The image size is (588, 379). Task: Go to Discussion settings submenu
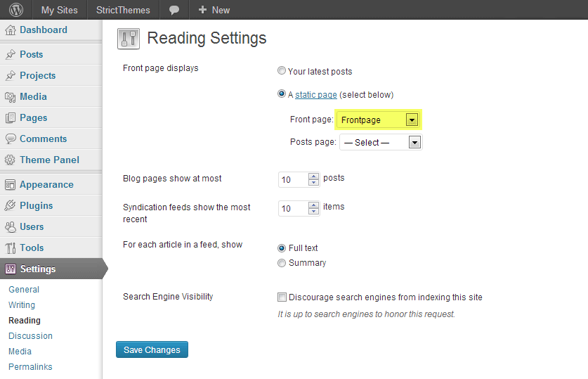coord(30,335)
